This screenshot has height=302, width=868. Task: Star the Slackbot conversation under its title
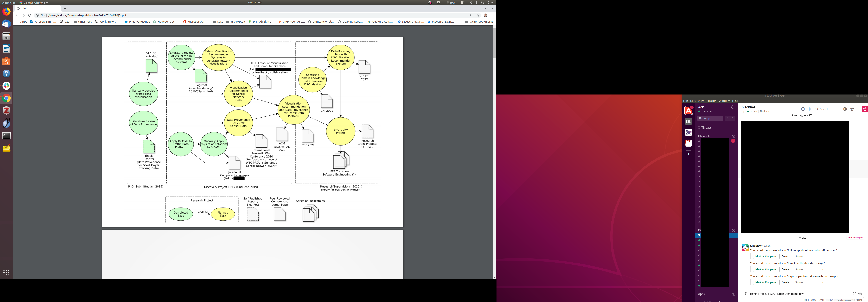(743, 112)
